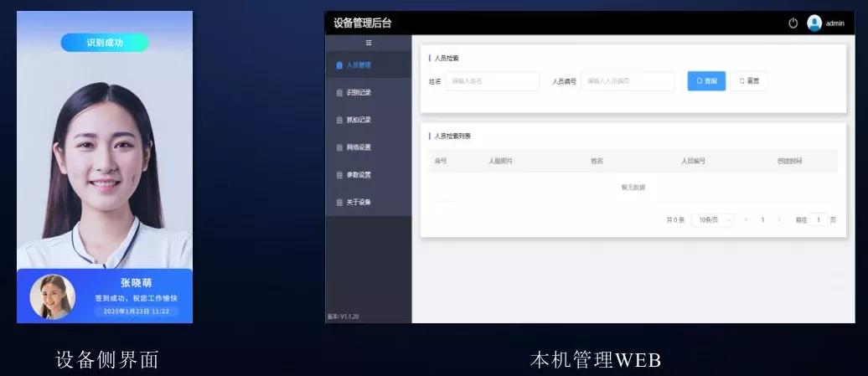
Task: Focus the 人员编号 input field
Action: (628, 81)
